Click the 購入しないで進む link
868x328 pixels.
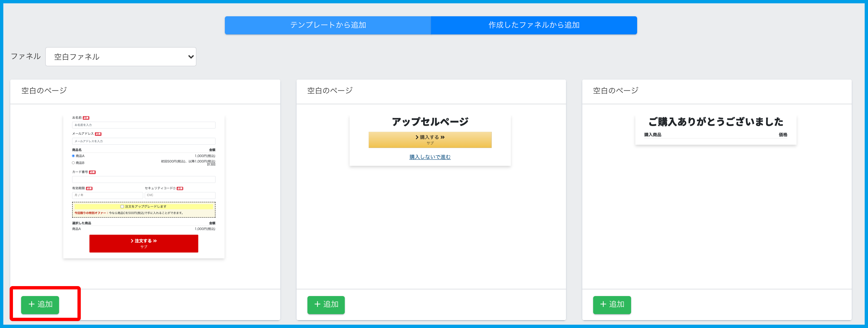coord(430,157)
